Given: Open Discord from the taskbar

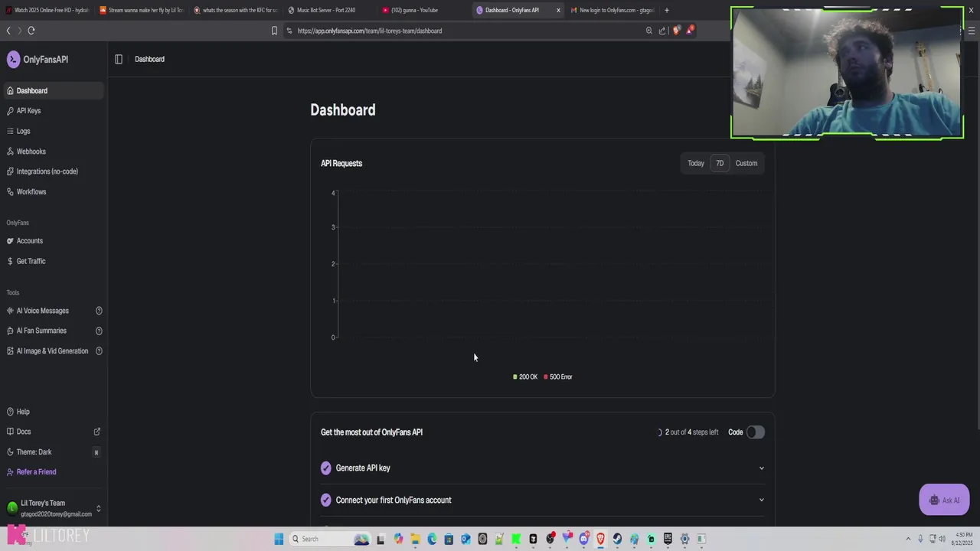Looking at the screenshot, I should click(583, 539).
